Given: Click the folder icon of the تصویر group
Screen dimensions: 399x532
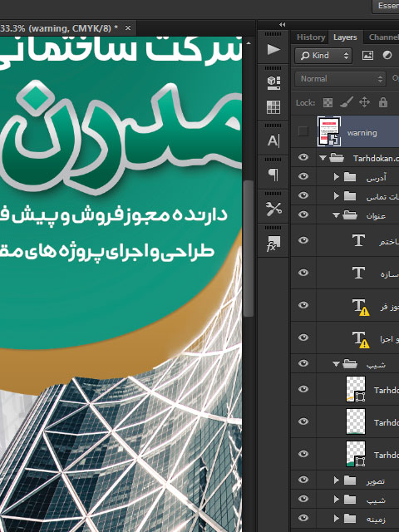Looking at the screenshot, I should [x=350, y=480].
